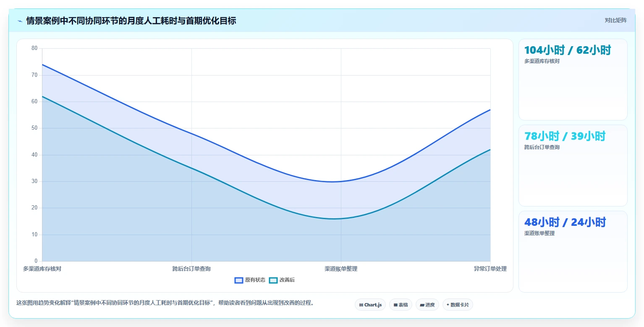
Task: Select the Chart.js tag chip
Action: pos(370,305)
